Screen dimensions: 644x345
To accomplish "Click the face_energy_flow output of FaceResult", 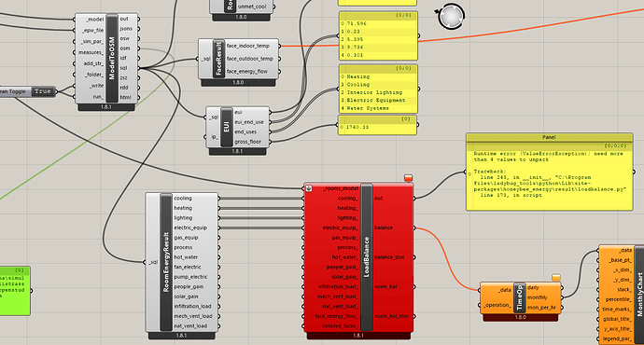I will 247,72.
